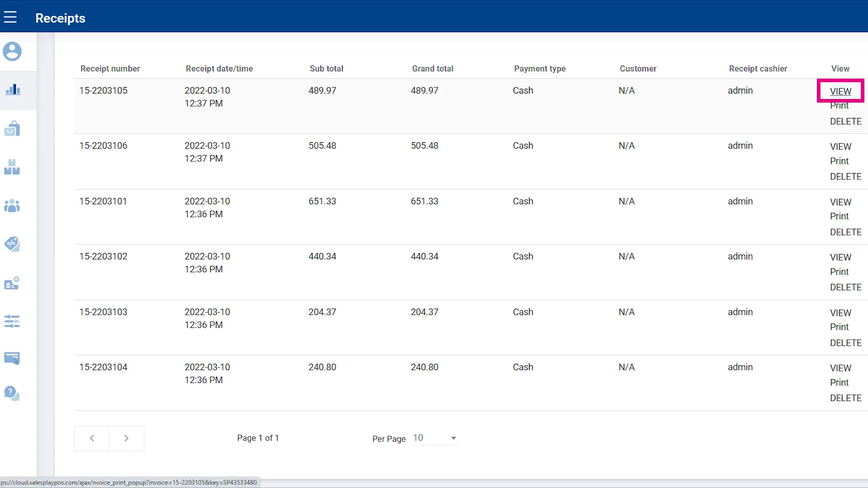868x488 pixels.
Task: Print receipt 15-2203106
Action: tap(839, 161)
